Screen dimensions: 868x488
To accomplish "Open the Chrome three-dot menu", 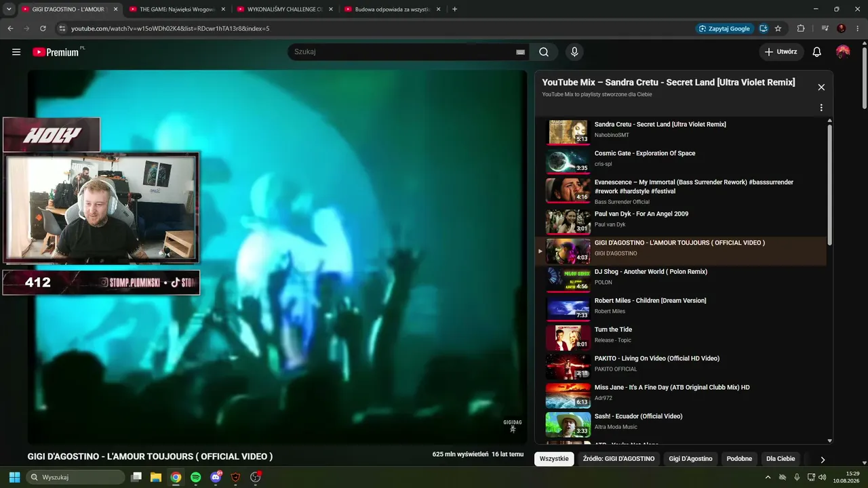I will coord(857,28).
